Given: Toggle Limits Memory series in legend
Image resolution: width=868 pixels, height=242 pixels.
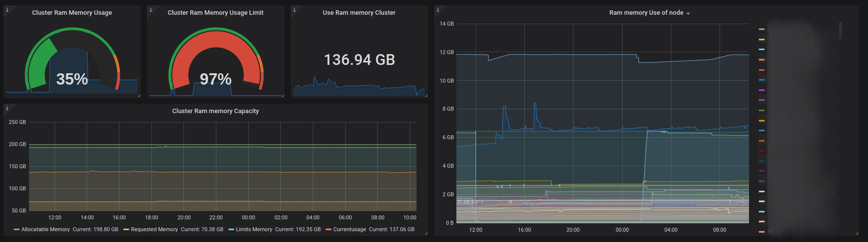Looking at the screenshot, I should [254, 230].
